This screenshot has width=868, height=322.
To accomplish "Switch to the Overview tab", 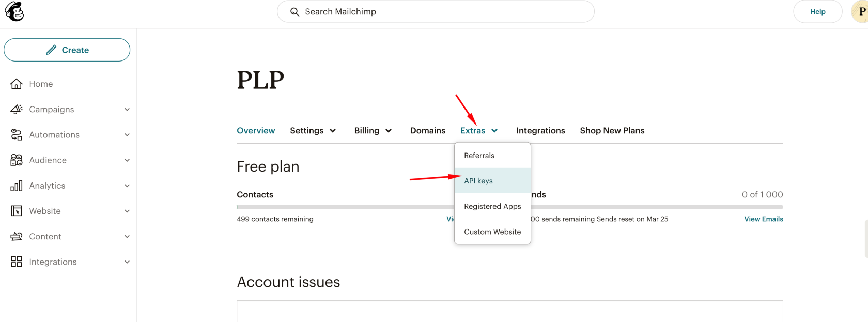I will click(x=256, y=131).
